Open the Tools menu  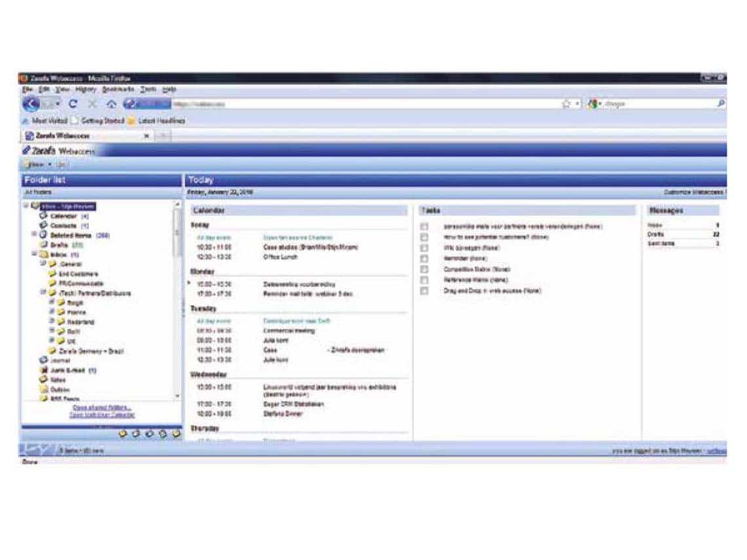[148, 90]
